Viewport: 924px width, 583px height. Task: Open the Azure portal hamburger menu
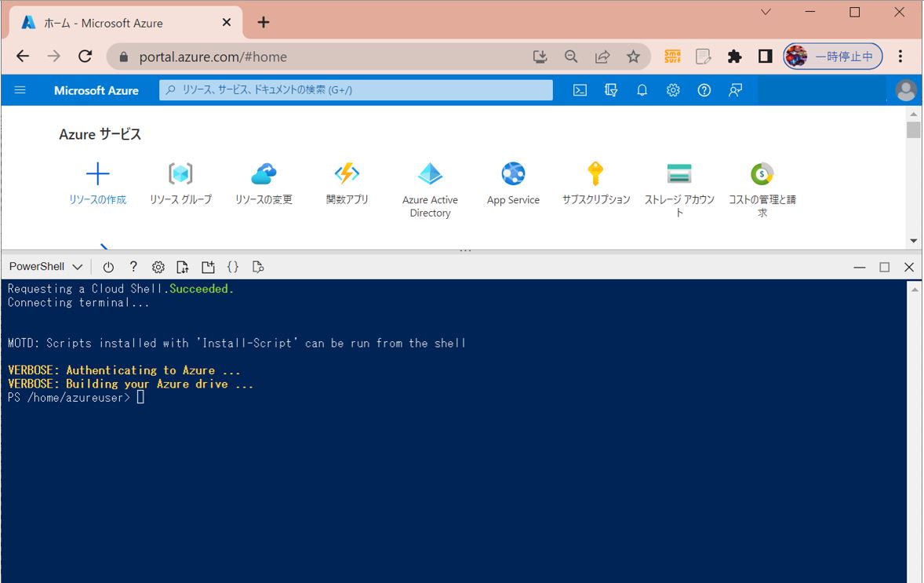20,90
